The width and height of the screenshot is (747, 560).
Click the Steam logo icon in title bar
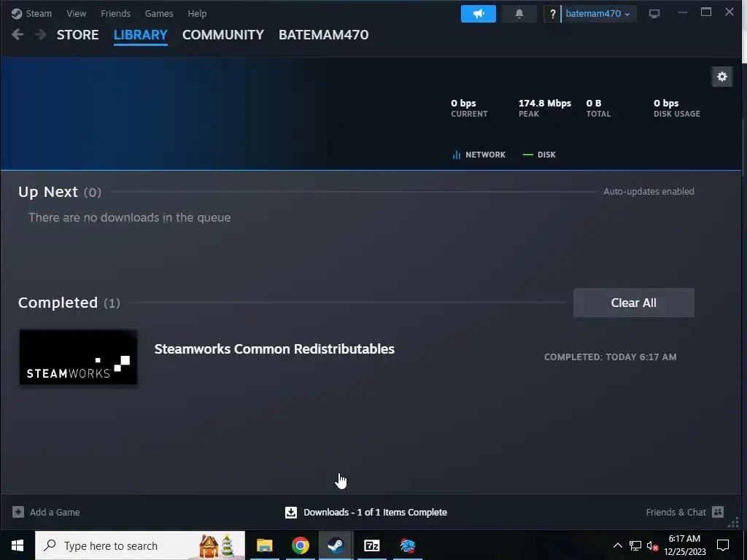(x=17, y=13)
